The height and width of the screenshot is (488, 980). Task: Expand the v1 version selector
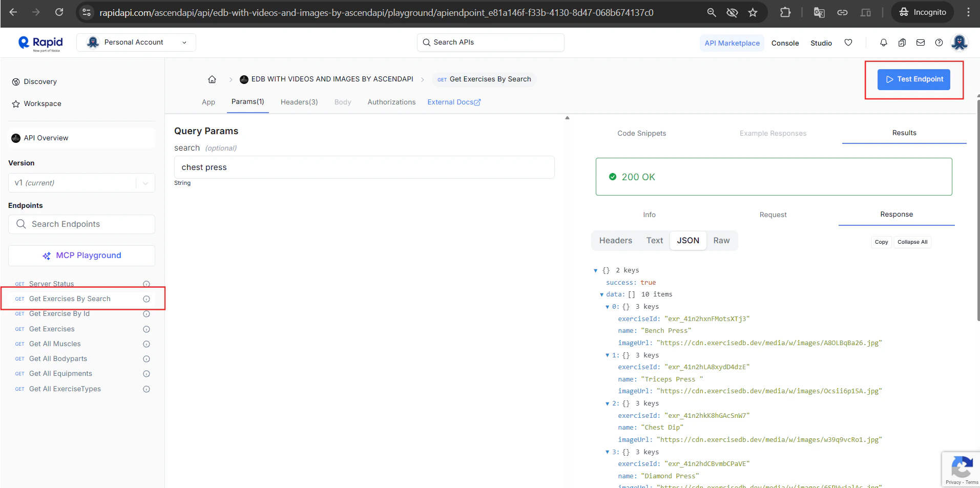(x=145, y=183)
